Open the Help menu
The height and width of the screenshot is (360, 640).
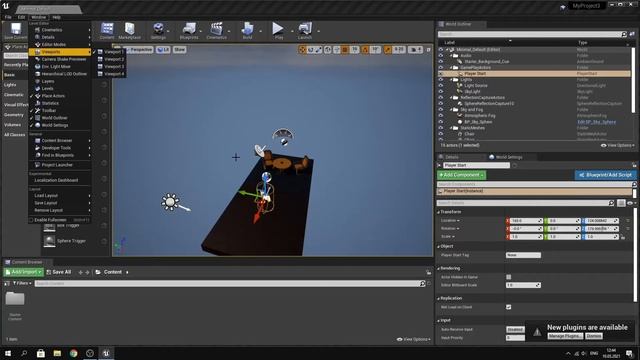pyautogui.click(x=56, y=17)
